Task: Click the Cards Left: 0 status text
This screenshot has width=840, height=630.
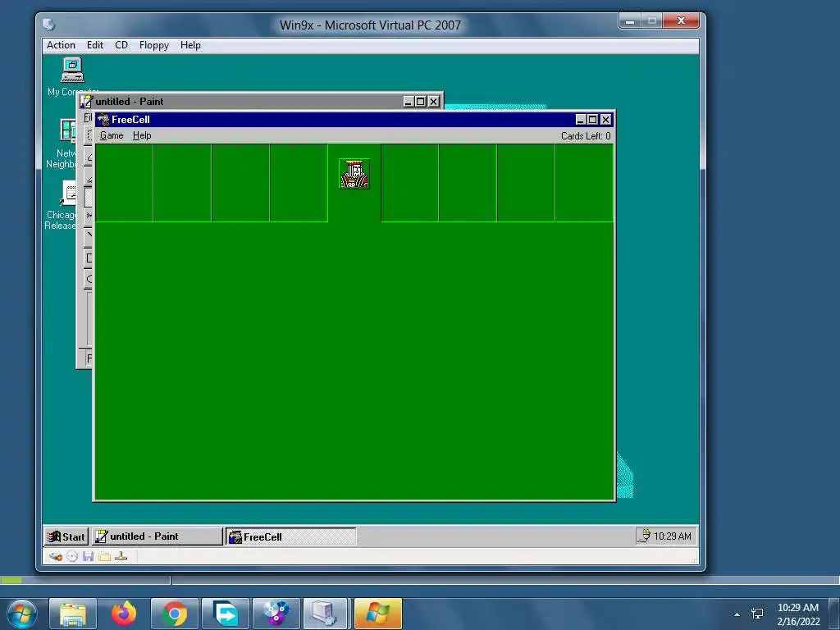Action: pos(586,136)
